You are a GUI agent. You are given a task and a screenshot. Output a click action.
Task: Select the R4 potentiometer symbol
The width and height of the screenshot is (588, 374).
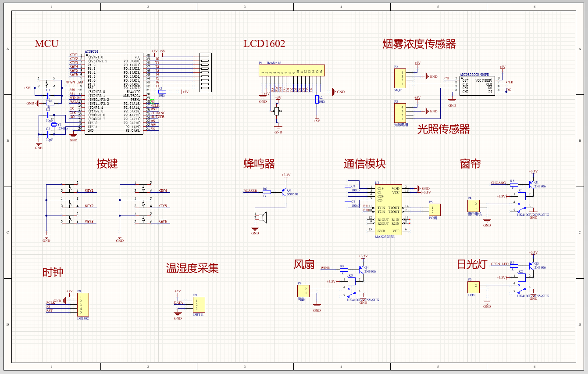[x=277, y=111]
